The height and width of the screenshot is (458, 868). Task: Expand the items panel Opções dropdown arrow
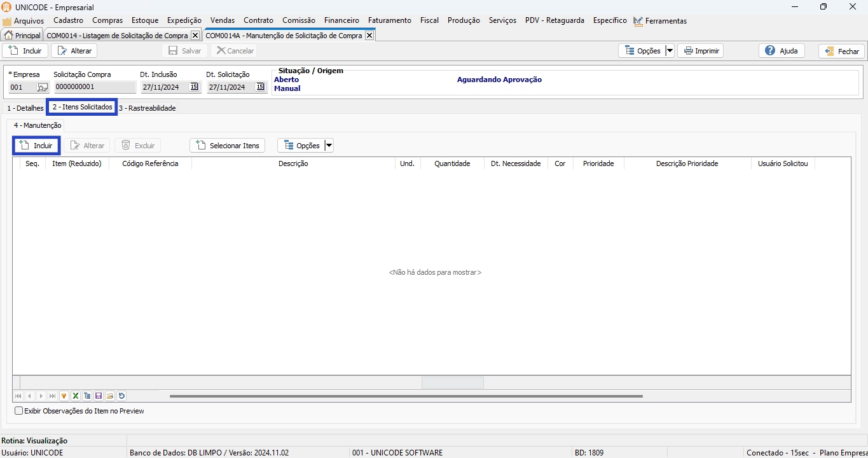pyautogui.click(x=329, y=146)
